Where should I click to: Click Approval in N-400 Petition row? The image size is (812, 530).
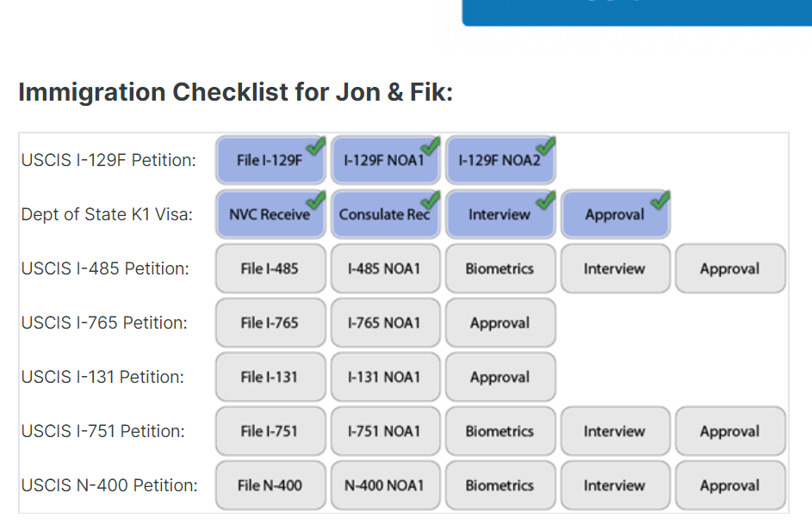730,485
